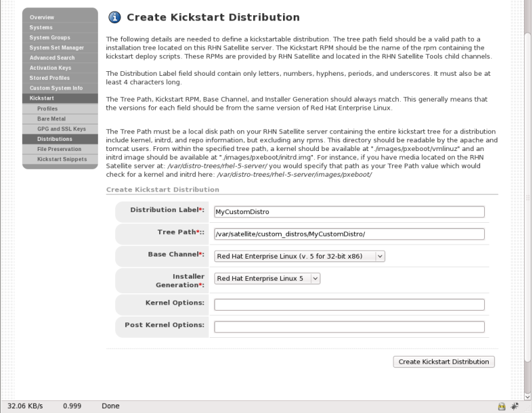Open the Base Channel dropdown
Viewport: 532px width, 413px height.
(300, 255)
